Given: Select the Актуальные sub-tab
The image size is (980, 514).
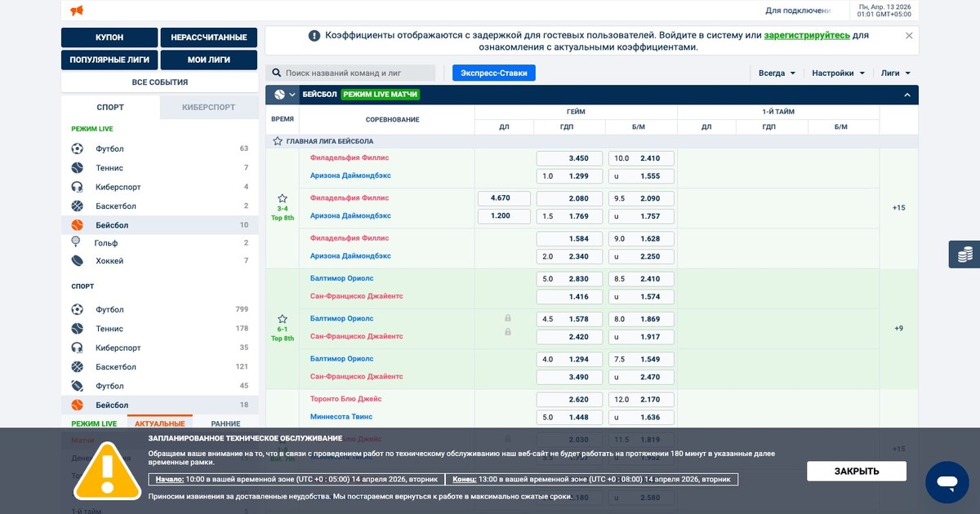Looking at the screenshot, I should 160,424.
